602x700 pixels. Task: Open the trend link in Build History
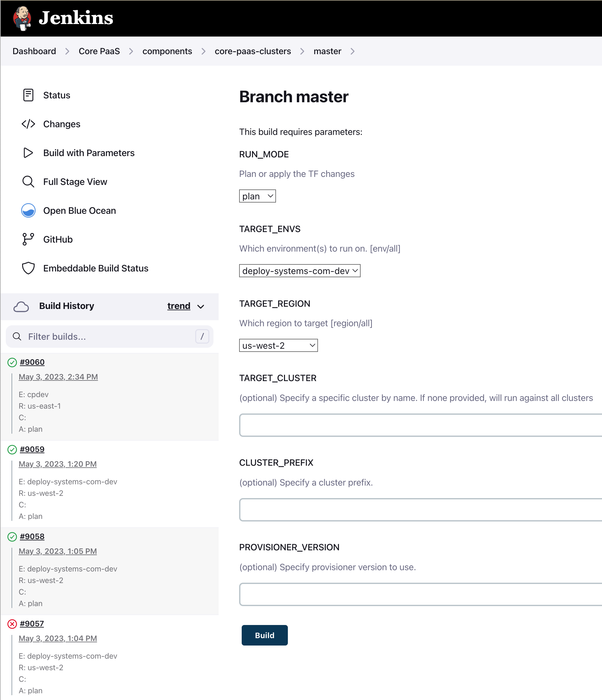tap(179, 306)
